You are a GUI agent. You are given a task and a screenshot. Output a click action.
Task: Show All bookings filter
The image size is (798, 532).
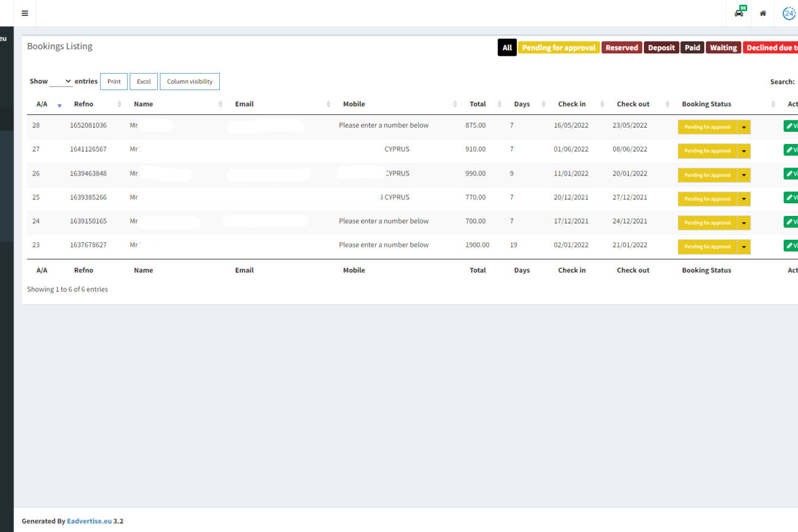pyautogui.click(x=507, y=48)
